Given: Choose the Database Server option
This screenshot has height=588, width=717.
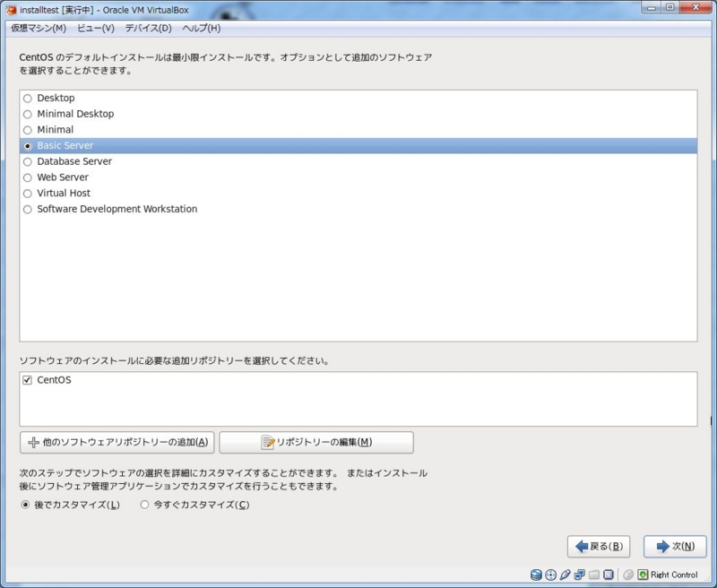Looking at the screenshot, I should [28, 162].
